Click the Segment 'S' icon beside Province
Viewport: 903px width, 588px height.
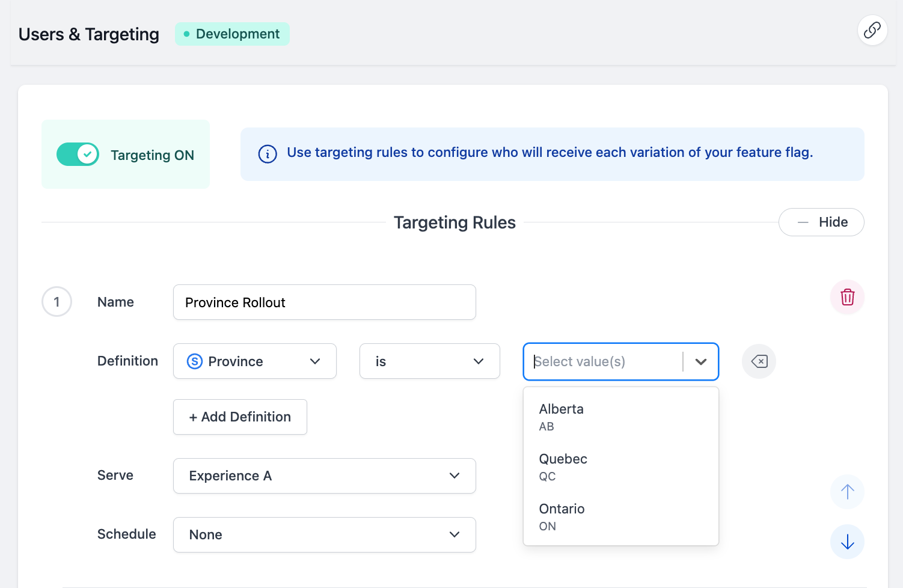[195, 361]
